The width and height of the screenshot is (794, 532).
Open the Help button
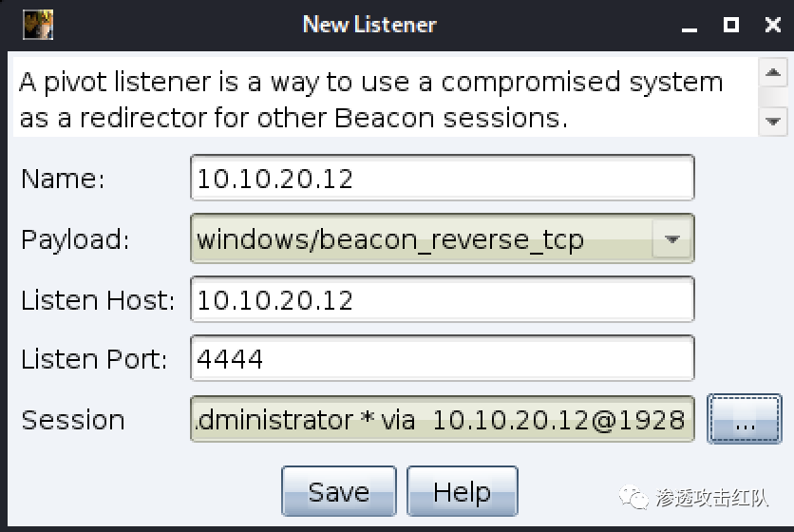point(462,491)
